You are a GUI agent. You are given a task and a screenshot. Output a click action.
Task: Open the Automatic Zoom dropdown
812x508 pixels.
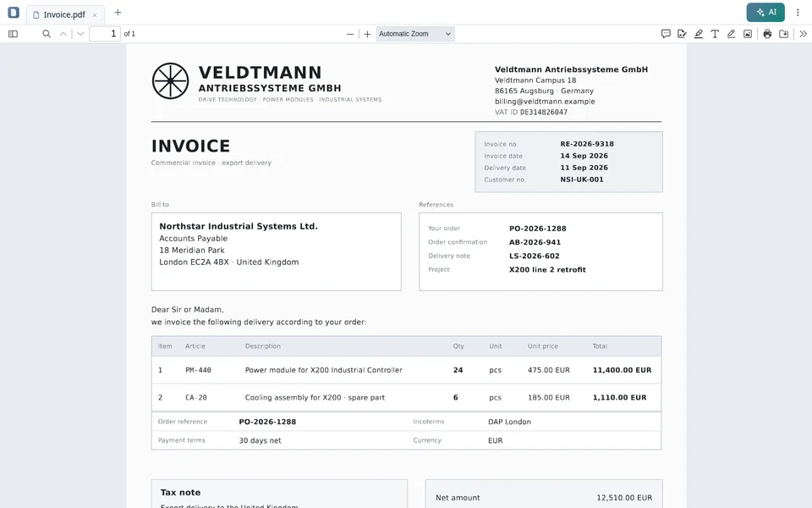click(x=415, y=34)
